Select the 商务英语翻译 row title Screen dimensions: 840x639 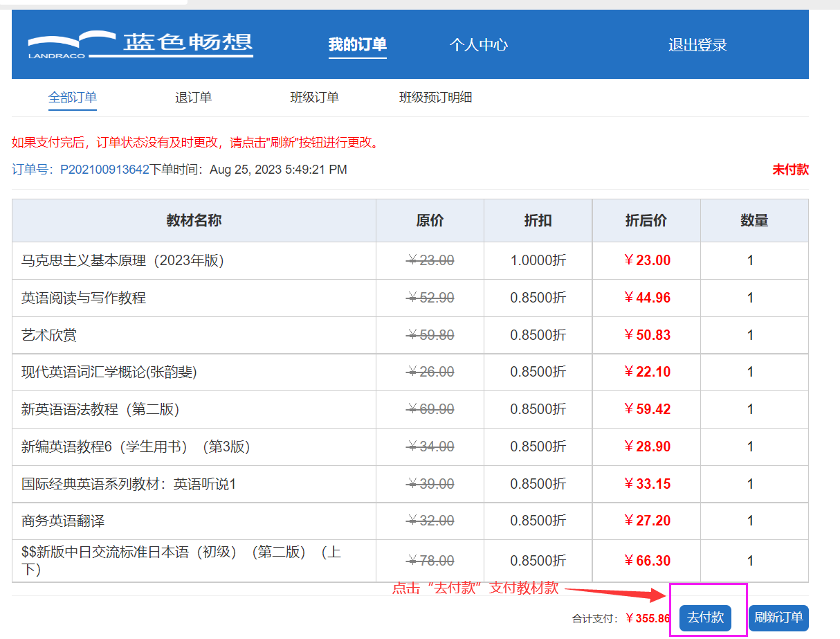(63, 521)
